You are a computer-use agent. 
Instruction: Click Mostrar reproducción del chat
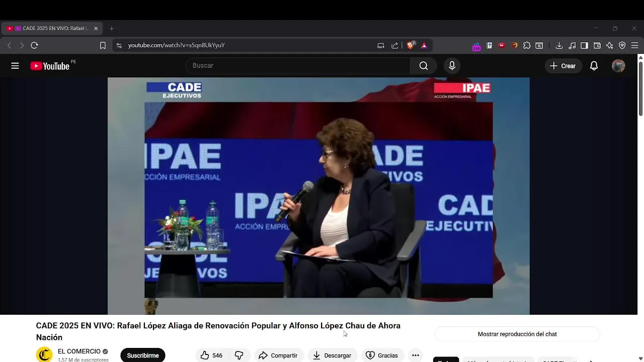coord(517,334)
